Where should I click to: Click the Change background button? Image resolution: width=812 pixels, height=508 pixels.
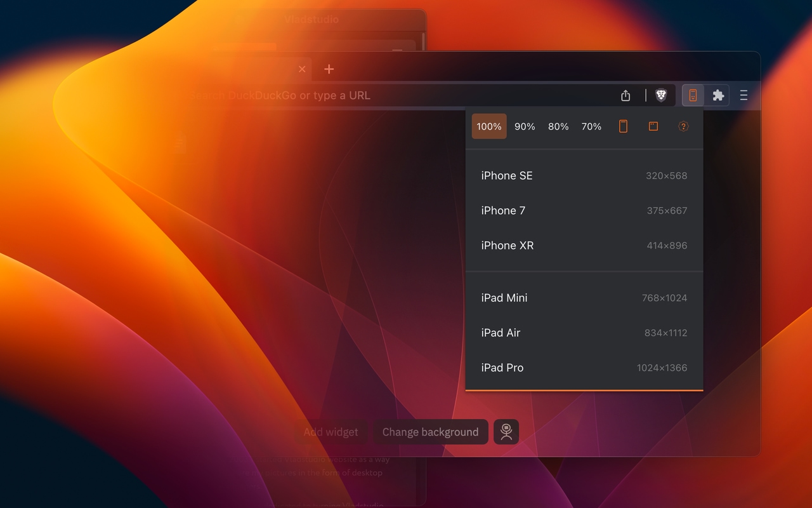pyautogui.click(x=430, y=432)
